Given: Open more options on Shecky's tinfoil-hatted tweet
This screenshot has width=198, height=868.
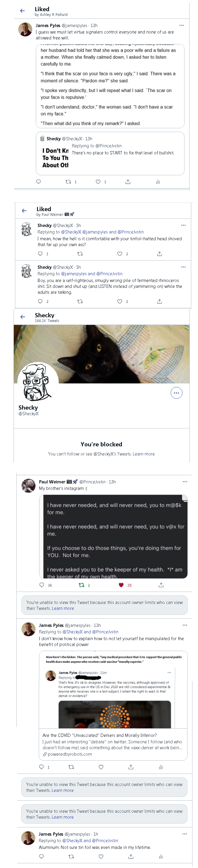Looking at the screenshot, I should pos(184,225).
